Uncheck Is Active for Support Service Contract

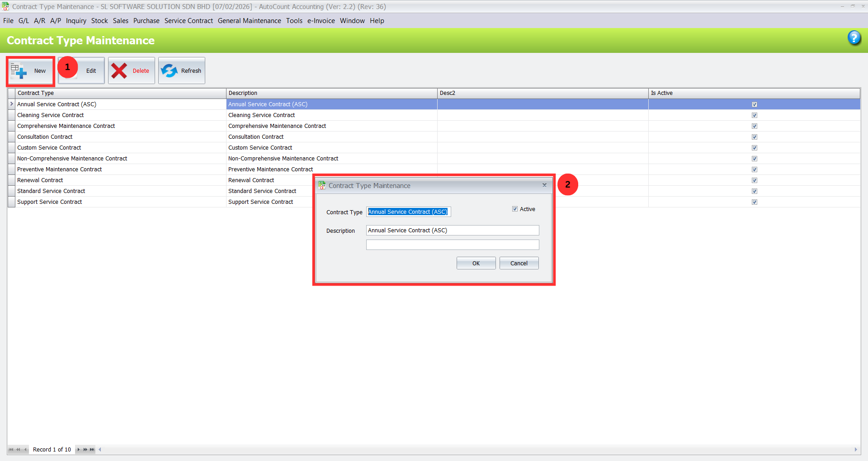(x=755, y=202)
